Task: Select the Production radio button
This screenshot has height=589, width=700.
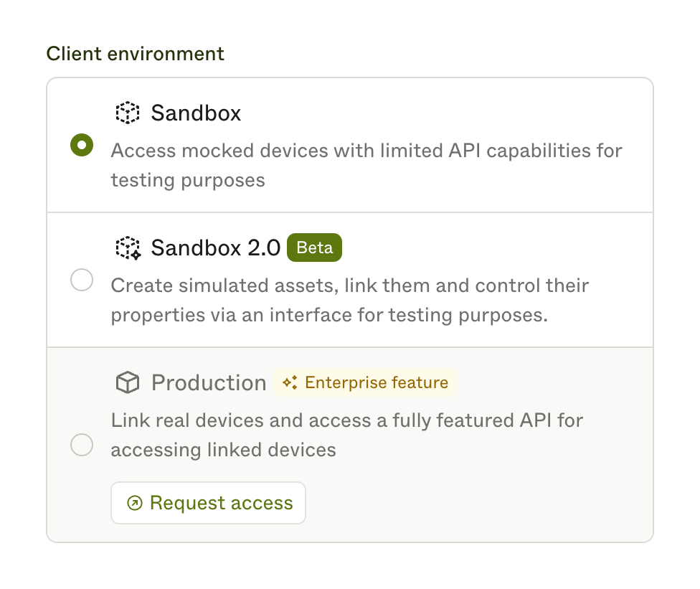Action: (x=82, y=445)
